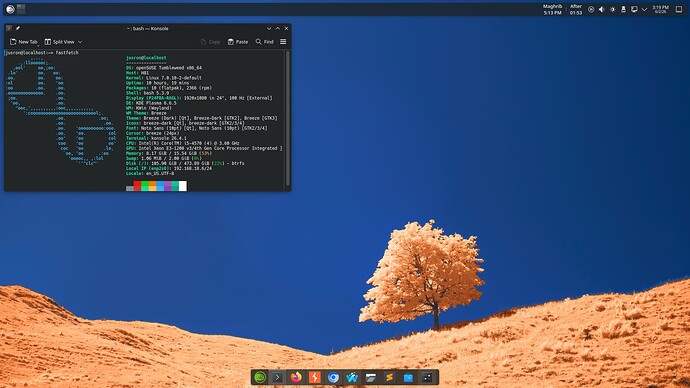Click the 'Memory:' usage line in terminal

tap(169, 154)
